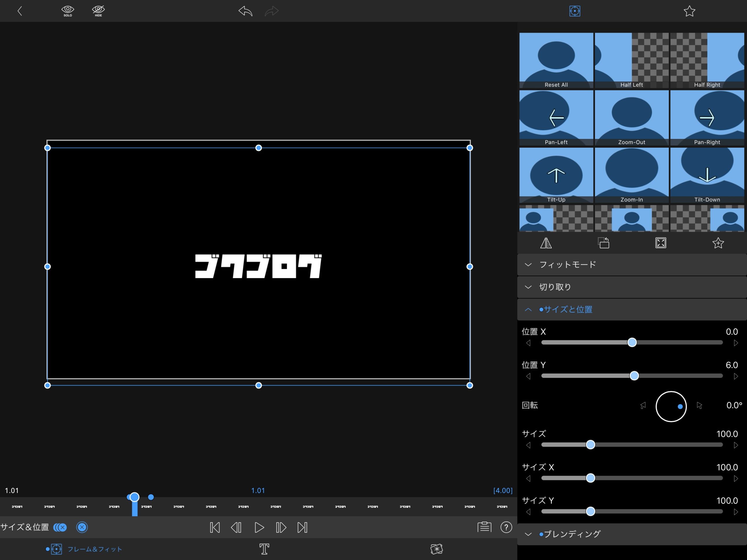Click the サイズ Y slider handle
The width and height of the screenshot is (747, 560).
(590, 511)
